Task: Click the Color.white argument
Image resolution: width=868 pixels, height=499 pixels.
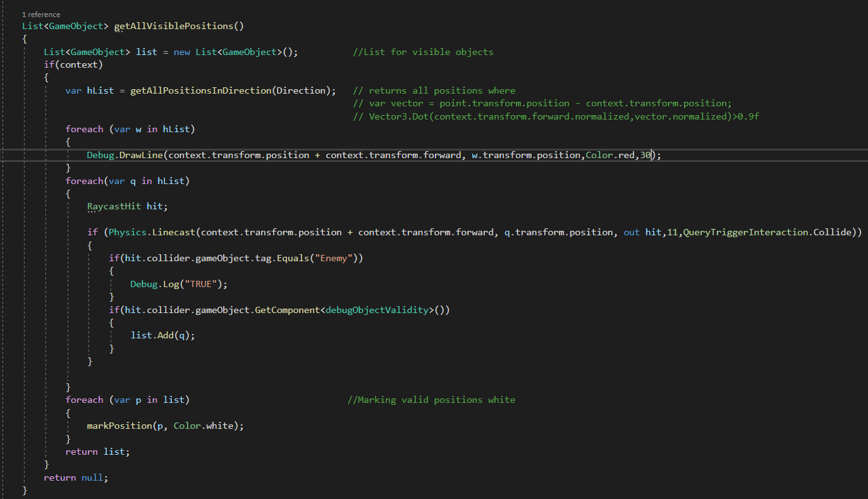Action: coord(204,426)
